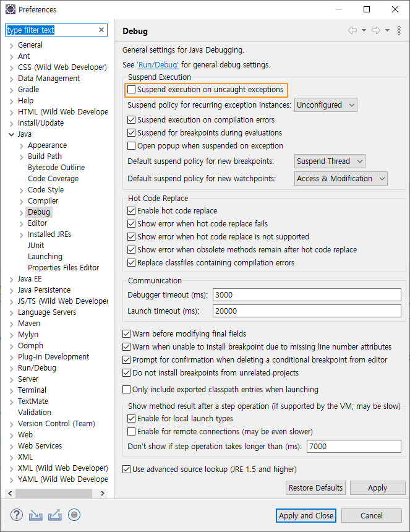Enable Open popup when suspended on exception

click(x=131, y=146)
